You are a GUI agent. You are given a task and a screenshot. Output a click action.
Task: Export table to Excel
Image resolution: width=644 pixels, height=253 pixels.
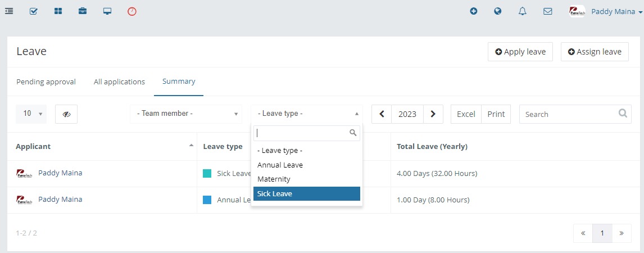pos(466,114)
